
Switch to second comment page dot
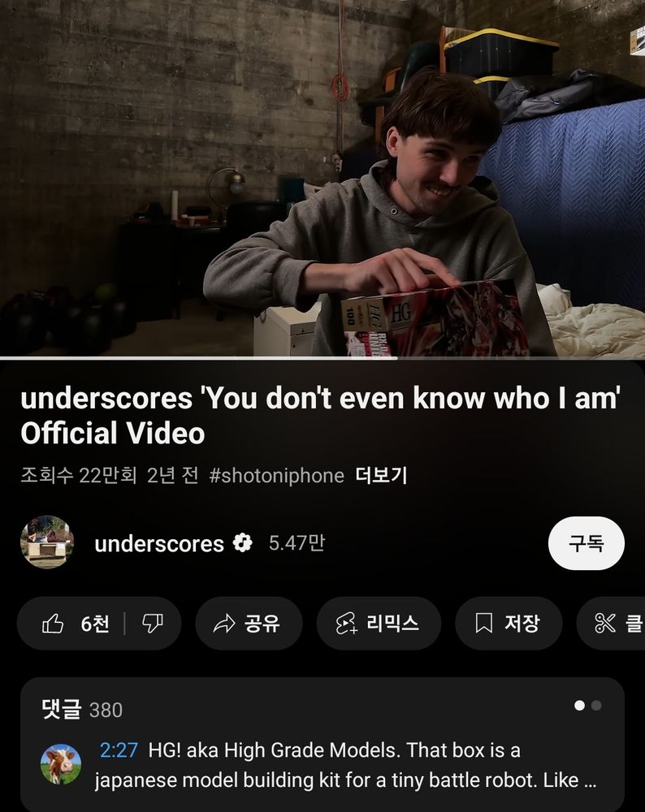[596, 706]
